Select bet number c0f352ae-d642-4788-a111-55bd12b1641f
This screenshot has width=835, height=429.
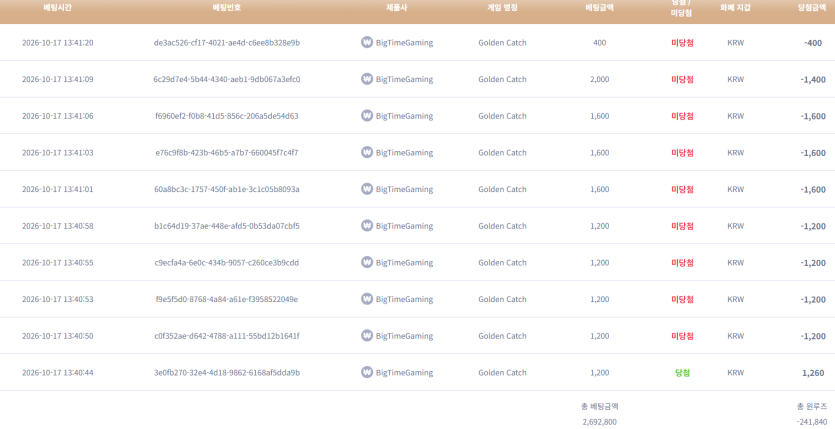tap(227, 336)
